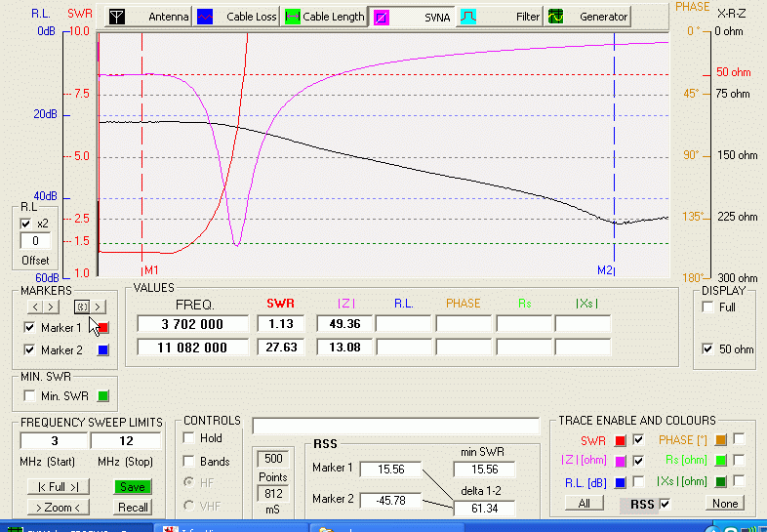This screenshot has height=532, width=767.
Task: Select the Cable Length tool
Action: [323, 17]
